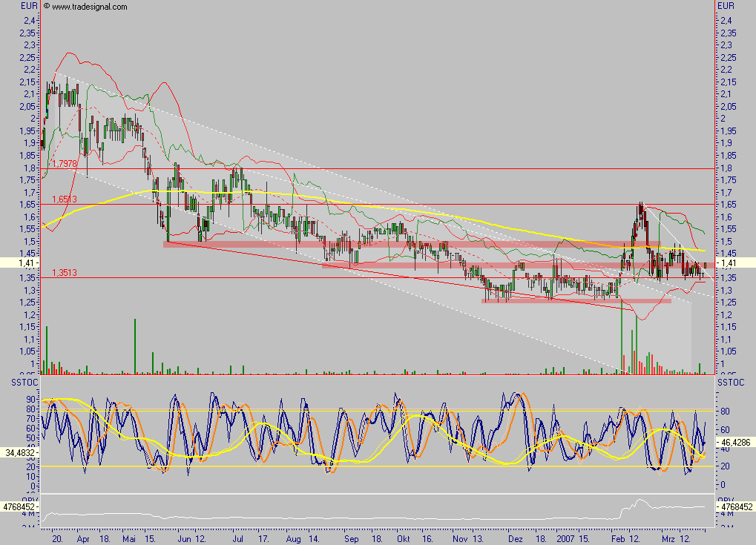The image size is (756, 545).
Task: Click the left 4768452 OBV value tag
Action: (19, 508)
